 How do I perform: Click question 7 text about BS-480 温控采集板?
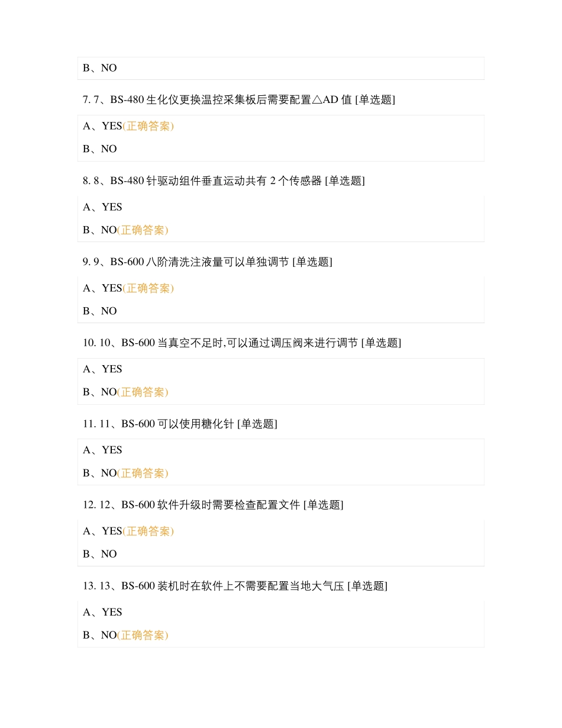coord(238,99)
